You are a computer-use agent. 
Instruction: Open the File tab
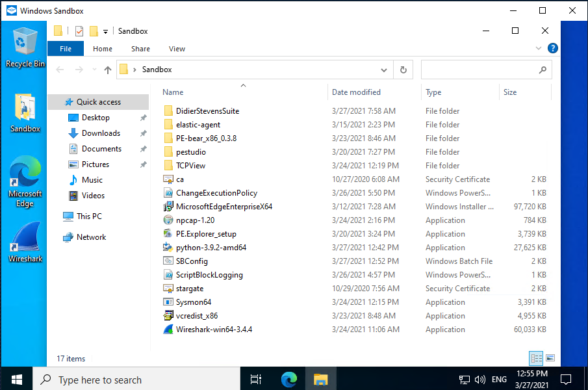[66, 49]
